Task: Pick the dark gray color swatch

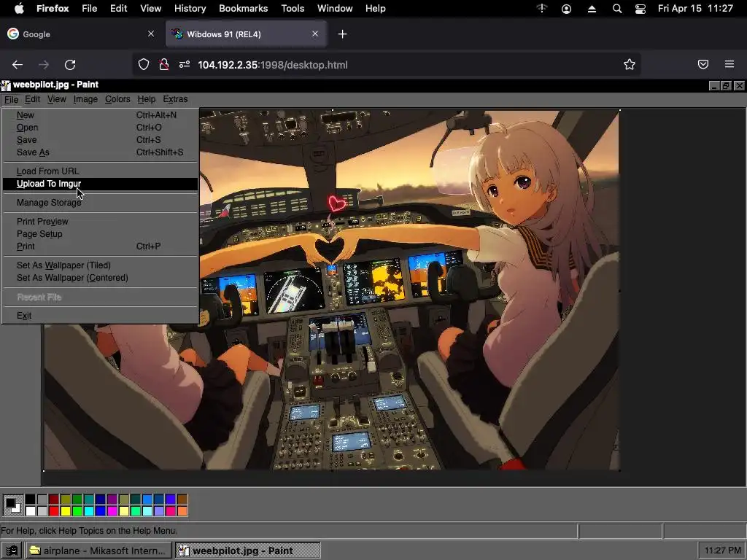Action: [x=42, y=499]
